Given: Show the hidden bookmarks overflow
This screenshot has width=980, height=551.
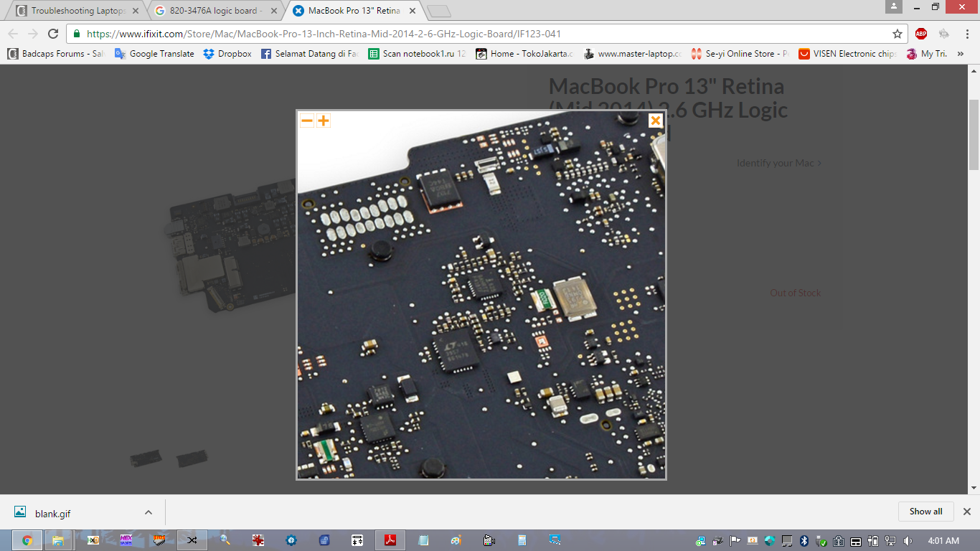Looking at the screenshot, I should tap(961, 54).
